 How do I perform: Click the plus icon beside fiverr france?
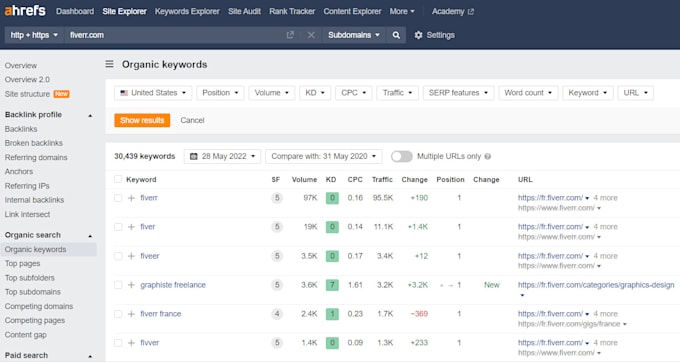click(x=131, y=314)
